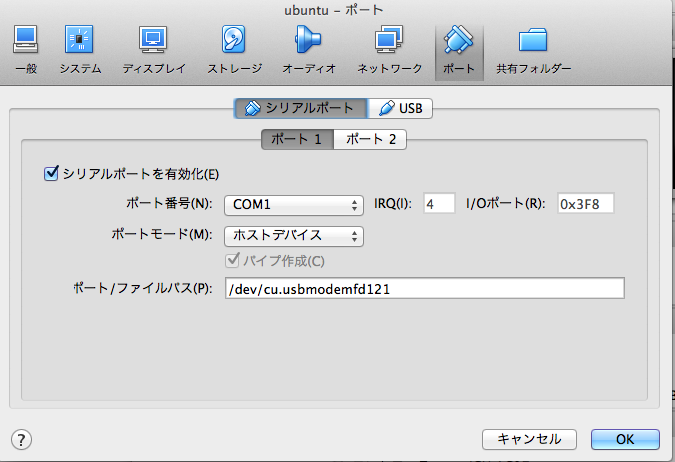Select the ポート 1 tab

point(297,139)
